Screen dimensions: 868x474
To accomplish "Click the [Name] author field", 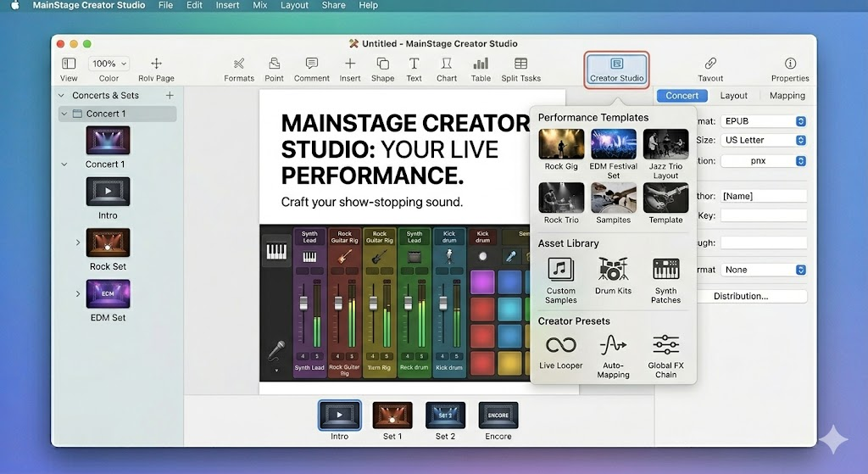I will click(x=764, y=196).
